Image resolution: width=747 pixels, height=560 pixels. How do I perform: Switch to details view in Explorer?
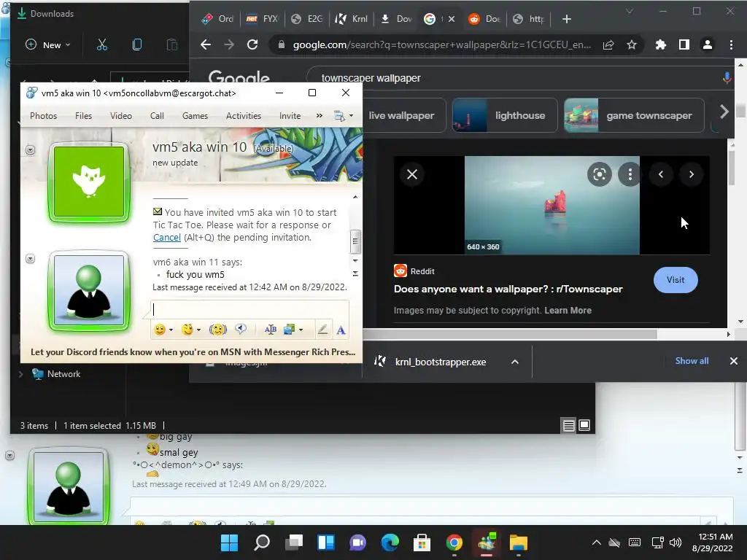point(569,425)
